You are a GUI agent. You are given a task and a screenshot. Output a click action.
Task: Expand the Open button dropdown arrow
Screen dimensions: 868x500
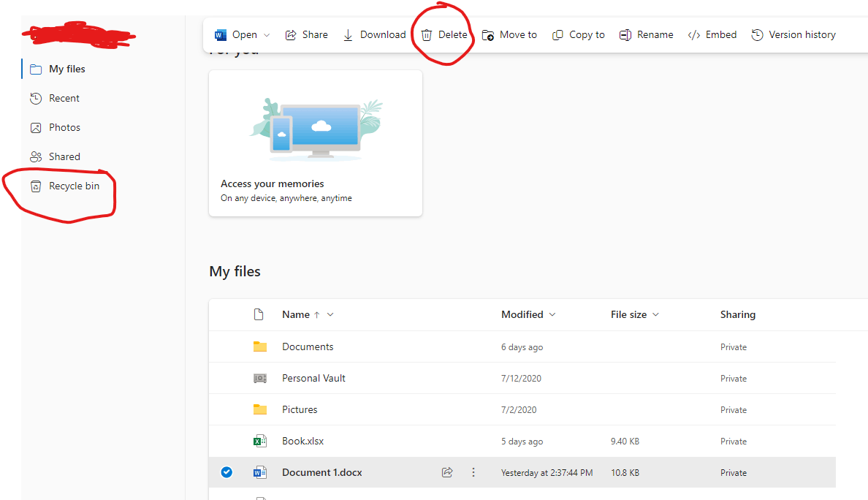pyautogui.click(x=266, y=35)
